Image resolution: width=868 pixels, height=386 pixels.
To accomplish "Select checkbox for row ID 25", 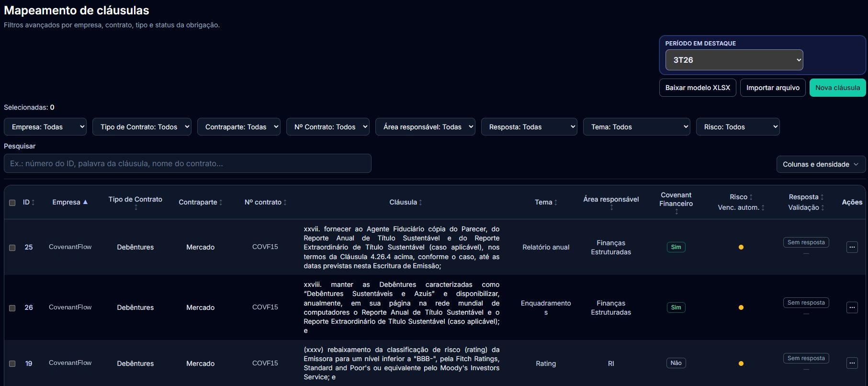I will tap(12, 248).
